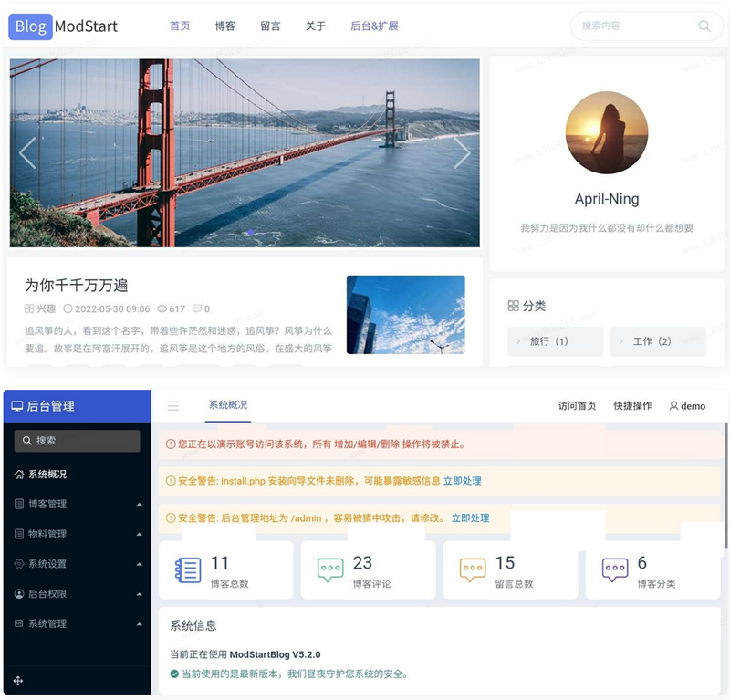Click the 博客总数 notebook stat icon
The height and width of the screenshot is (700, 730).
click(x=189, y=568)
